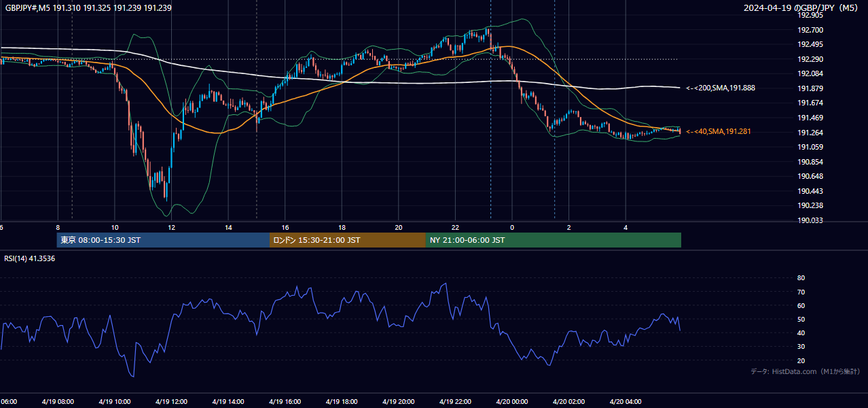Viewport: 868px width, 408px height.
Task: Click price axis value 192.084
Action: tap(810, 73)
